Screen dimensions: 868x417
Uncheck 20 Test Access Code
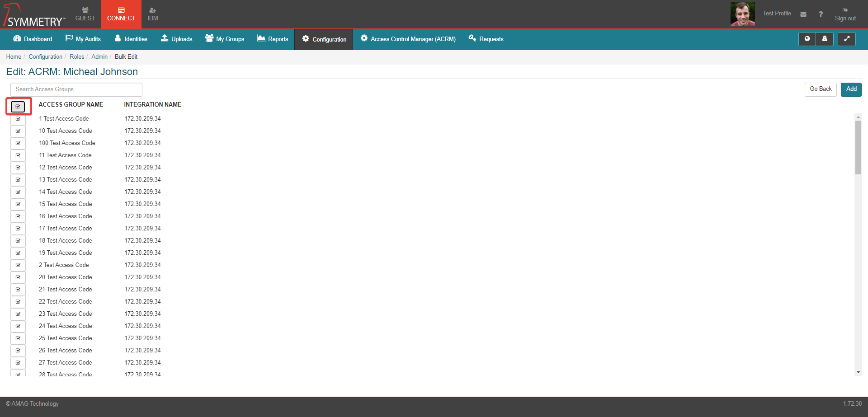pos(18,277)
